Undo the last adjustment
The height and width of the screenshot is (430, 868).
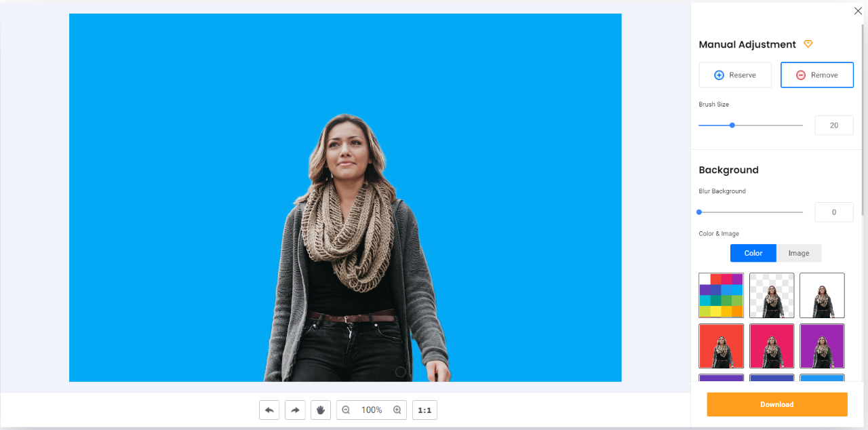click(x=269, y=410)
